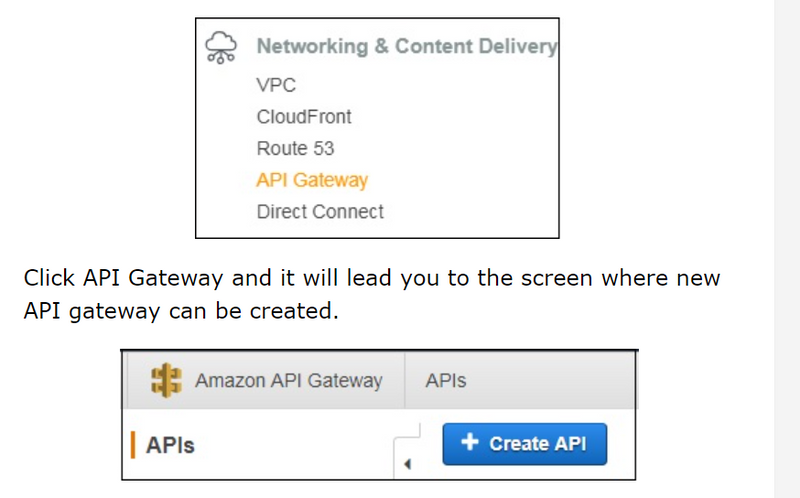Open the VPC service link
800x498 pixels.
tap(276, 85)
